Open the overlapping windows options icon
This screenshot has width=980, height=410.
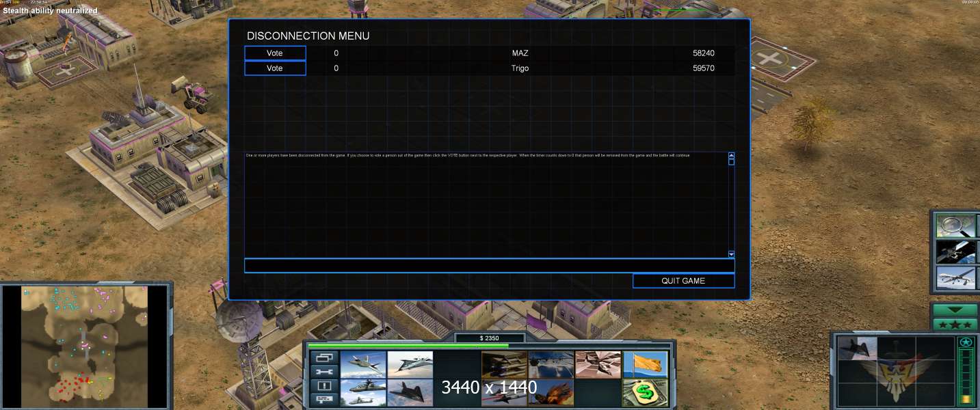[324, 357]
